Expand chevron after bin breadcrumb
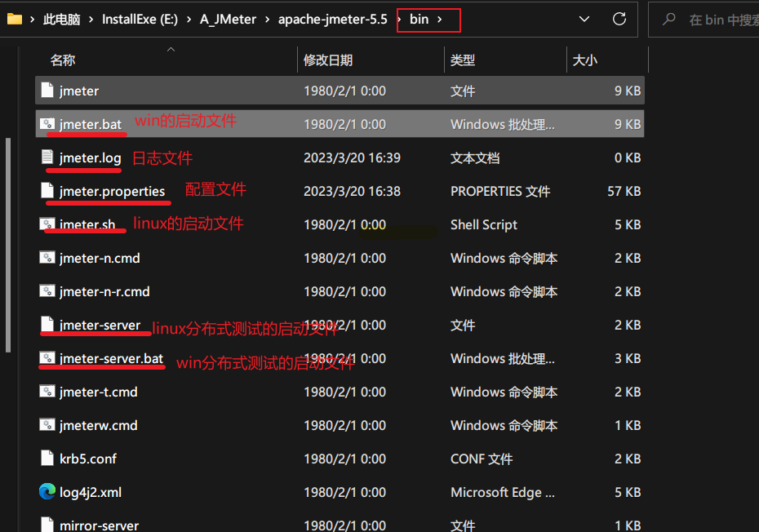Image resolution: width=759 pixels, height=532 pixels. click(440, 20)
